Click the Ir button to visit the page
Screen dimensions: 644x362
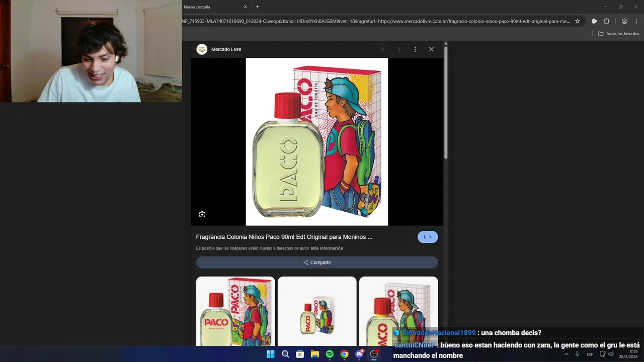[x=428, y=237]
